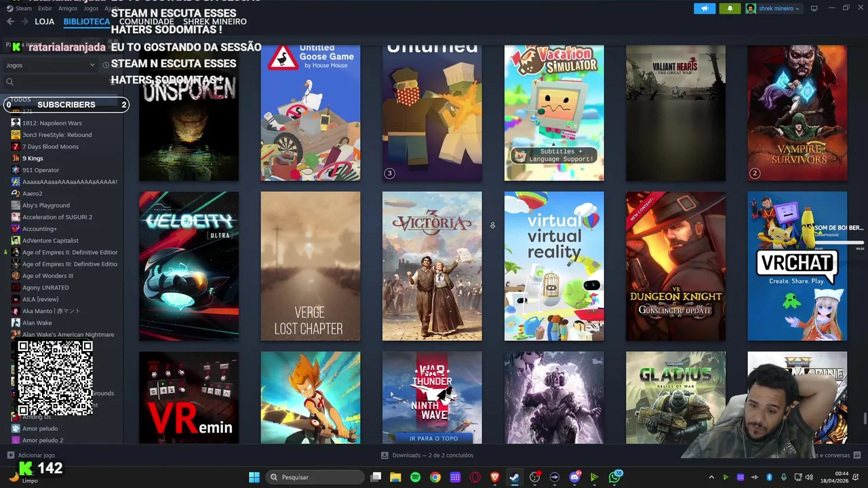Open Valiant Hearts game cover
Image resolution: width=868 pixels, height=488 pixels.
(675, 113)
